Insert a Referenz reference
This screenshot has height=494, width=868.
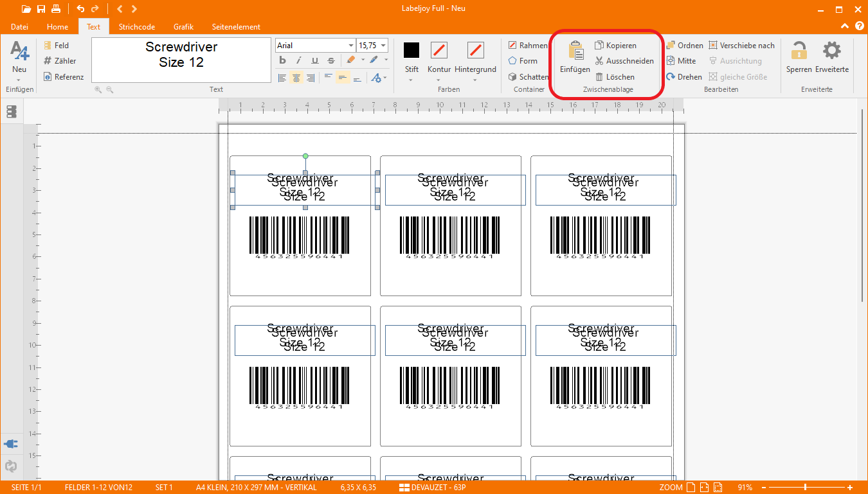(x=64, y=76)
